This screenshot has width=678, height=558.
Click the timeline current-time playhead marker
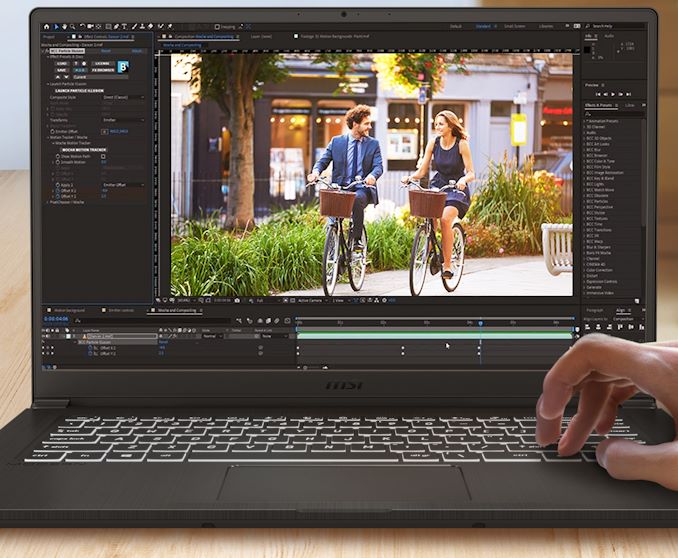click(479, 323)
